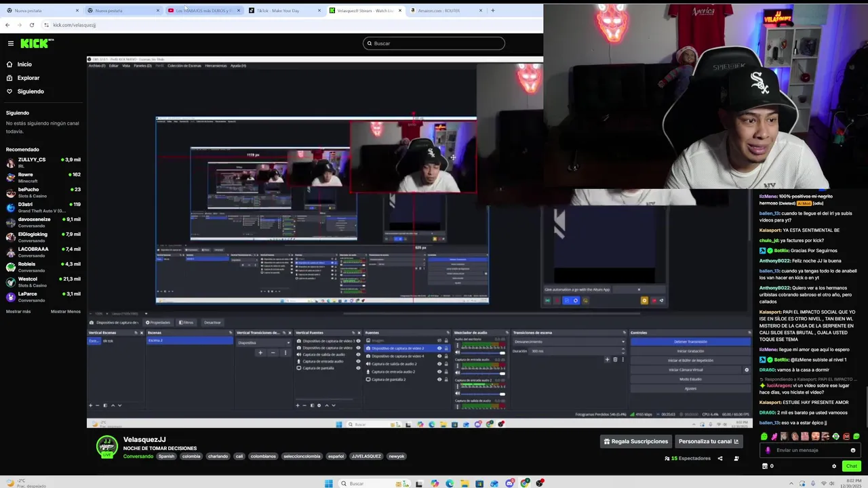Click the user icon right of the share icon
The image size is (868, 488).
pyautogui.click(x=736, y=458)
